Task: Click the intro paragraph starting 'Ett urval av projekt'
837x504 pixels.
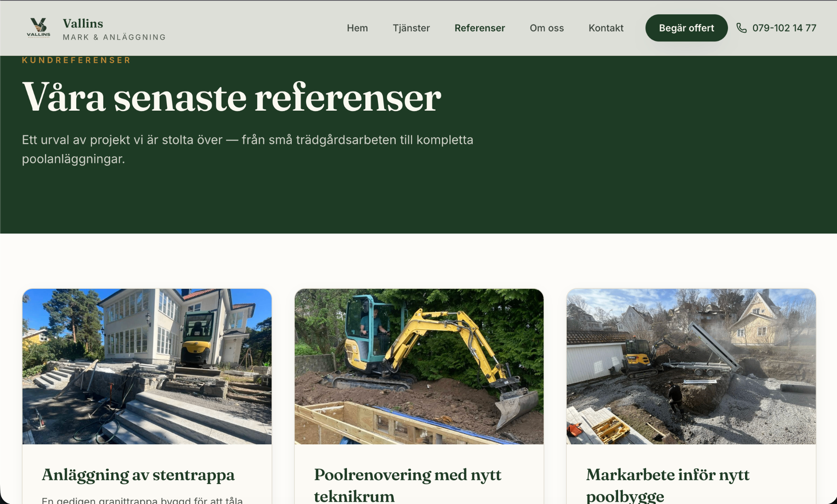Action: tap(247, 149)
